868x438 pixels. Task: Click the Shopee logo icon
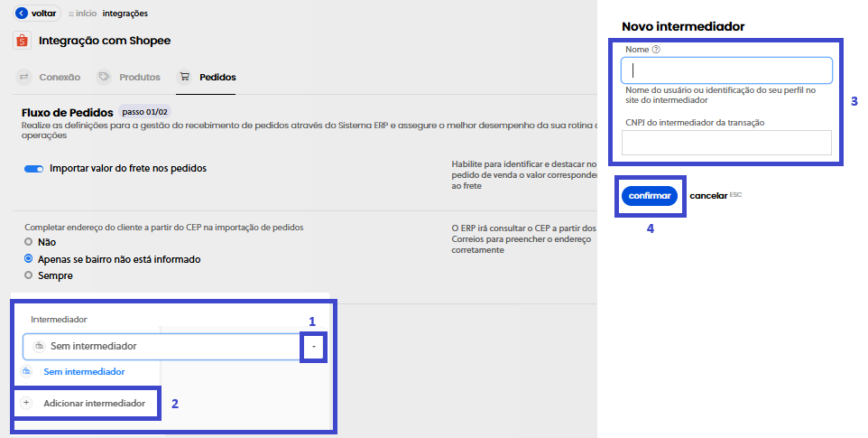point(23,41)
